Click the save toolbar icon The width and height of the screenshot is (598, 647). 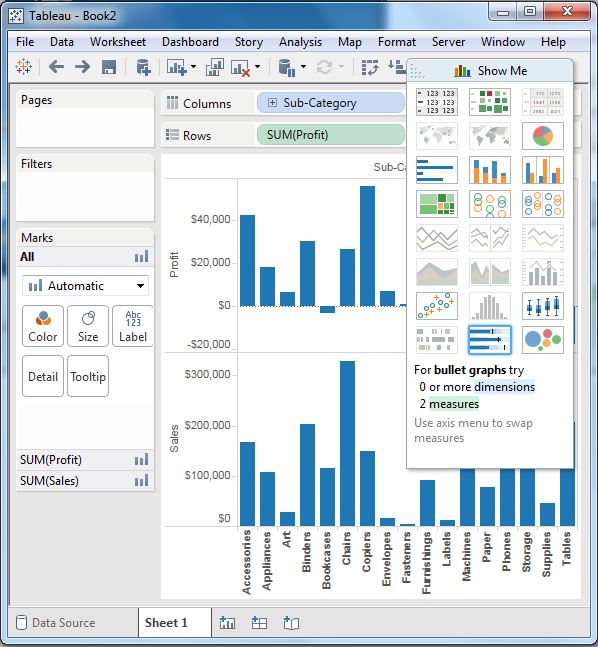[x=109, y=67]
